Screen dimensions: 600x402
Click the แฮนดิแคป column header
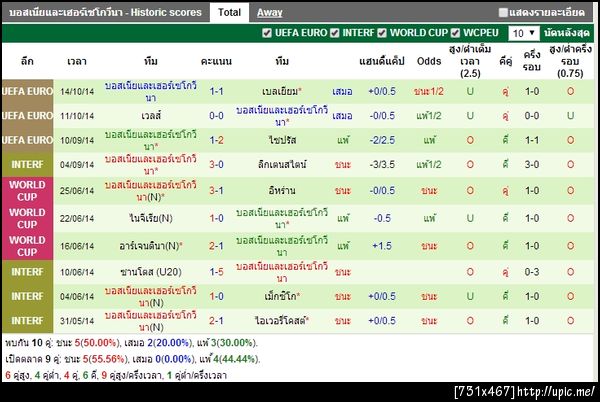[382, 61]
